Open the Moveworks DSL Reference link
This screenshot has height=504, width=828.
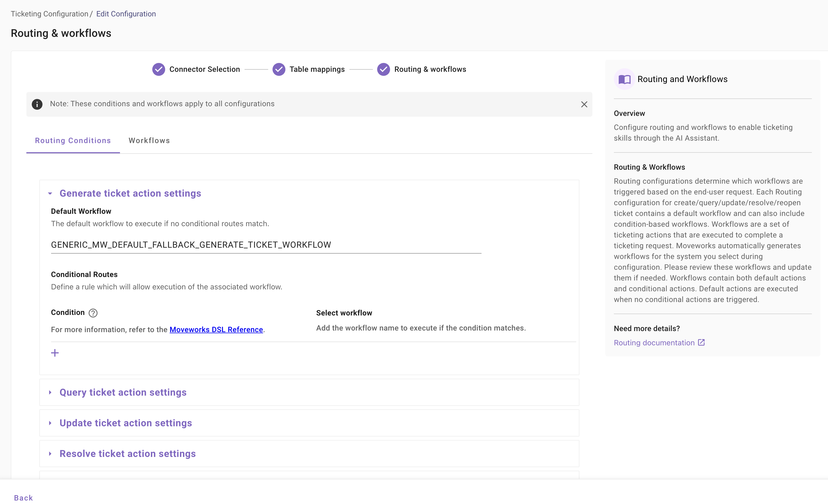point(216,330)
